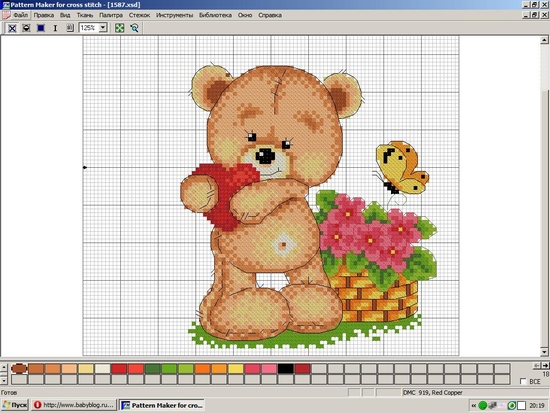The width and height of the screenshot is (550, 413).
Task: Click the palette scroll down arrow
Action: (x=4, y=380)
